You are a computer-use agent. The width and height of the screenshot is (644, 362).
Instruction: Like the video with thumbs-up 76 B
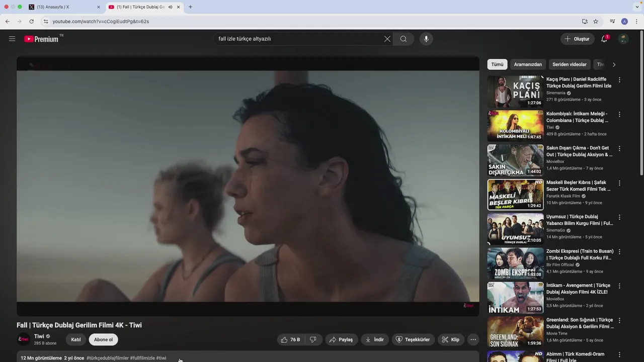pos(291,339)
